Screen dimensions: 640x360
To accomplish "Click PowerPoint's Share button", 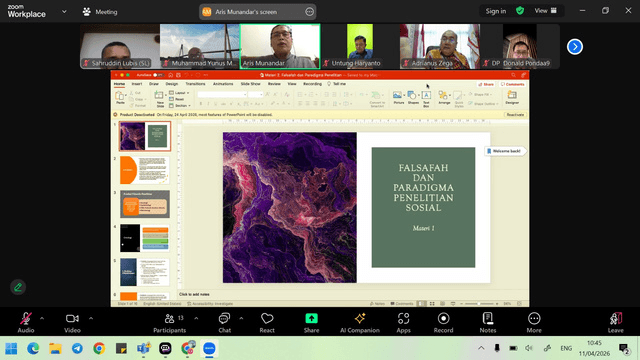I will pyautogui.click(x=486, y=84).
